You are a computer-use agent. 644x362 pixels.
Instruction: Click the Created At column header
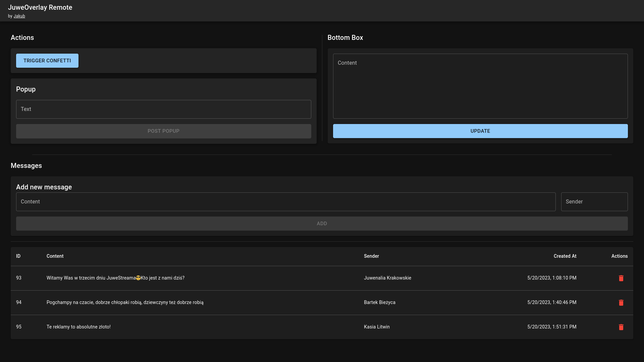coord(565,256)
